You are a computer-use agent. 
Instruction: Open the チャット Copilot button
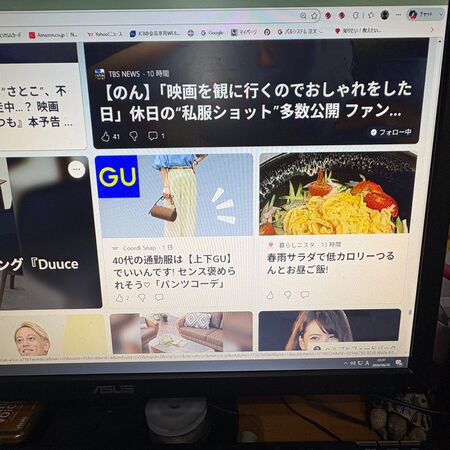coord(425,14)
